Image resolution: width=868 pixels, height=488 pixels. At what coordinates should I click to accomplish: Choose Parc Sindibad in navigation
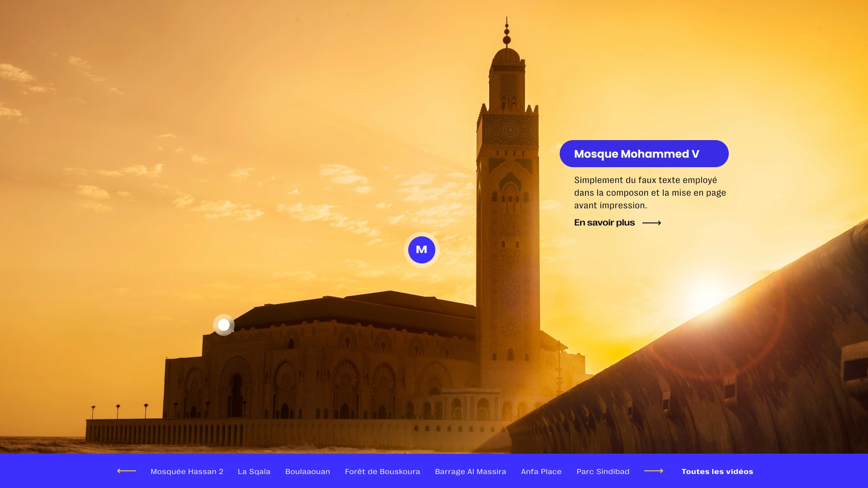coord(603,471)
